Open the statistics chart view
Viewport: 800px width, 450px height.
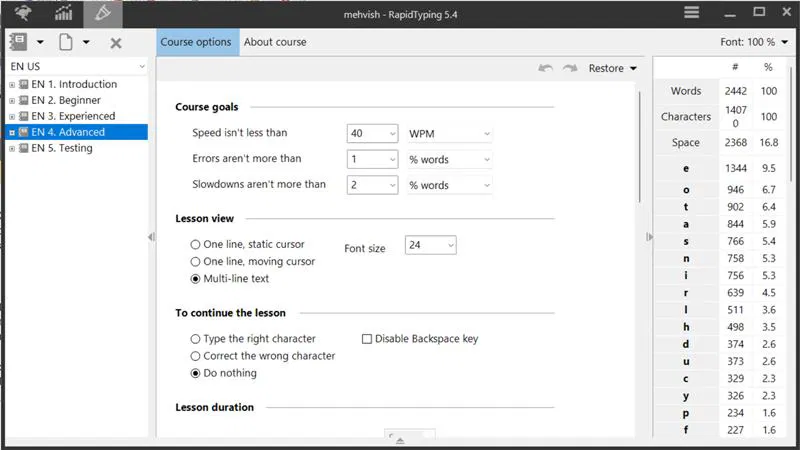click(63, 13)
